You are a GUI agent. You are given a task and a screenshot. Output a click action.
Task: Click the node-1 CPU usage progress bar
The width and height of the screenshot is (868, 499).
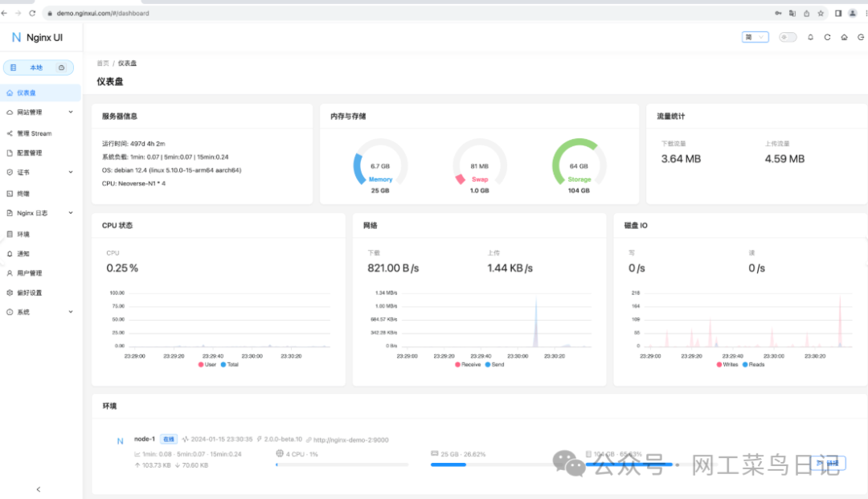pyautogui.click(x=342, y=464)
